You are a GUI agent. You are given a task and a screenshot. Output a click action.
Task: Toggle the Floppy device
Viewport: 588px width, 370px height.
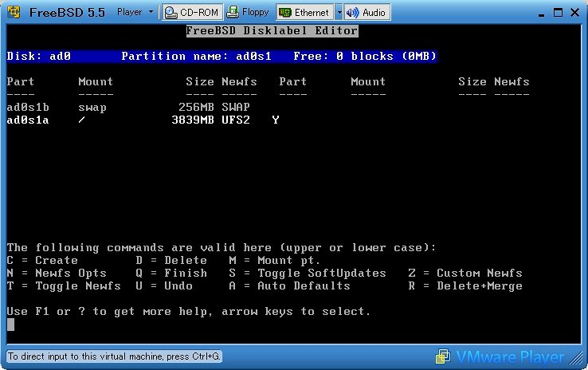[247, 12]
